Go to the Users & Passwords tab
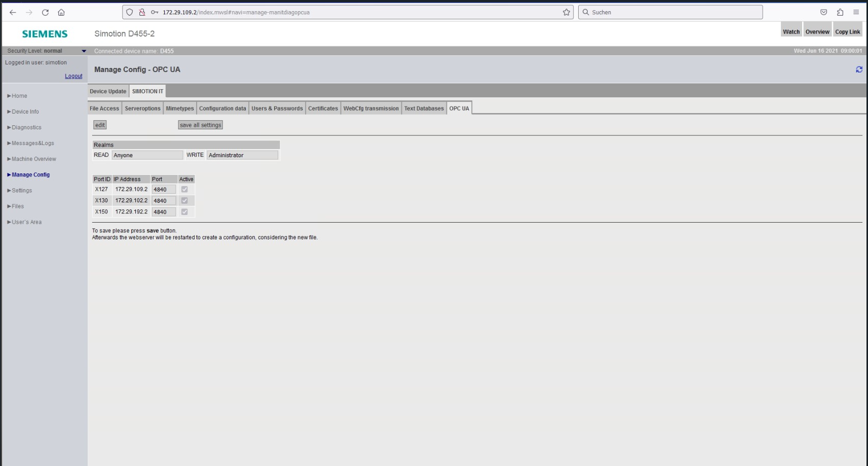This screenshot has width=868, height=466. [x=277, y=109]
